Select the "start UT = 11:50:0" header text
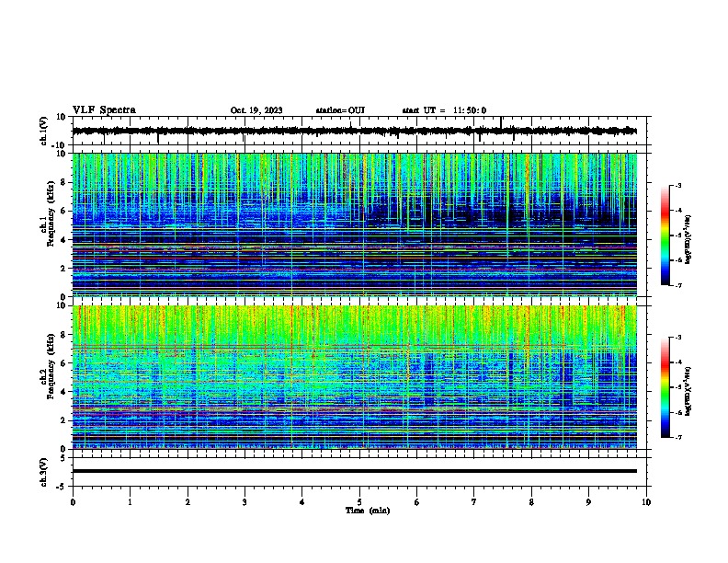728x563 pixels. (444, 110)
